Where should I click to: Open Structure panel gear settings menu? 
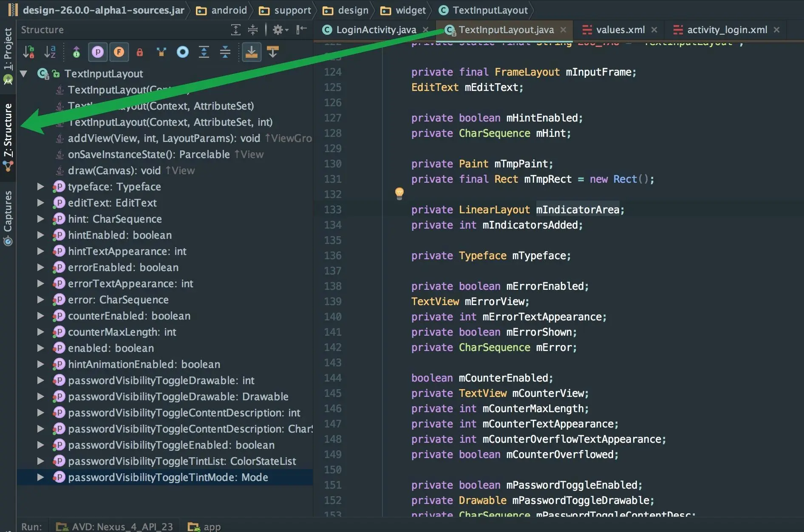click(280, 29)
